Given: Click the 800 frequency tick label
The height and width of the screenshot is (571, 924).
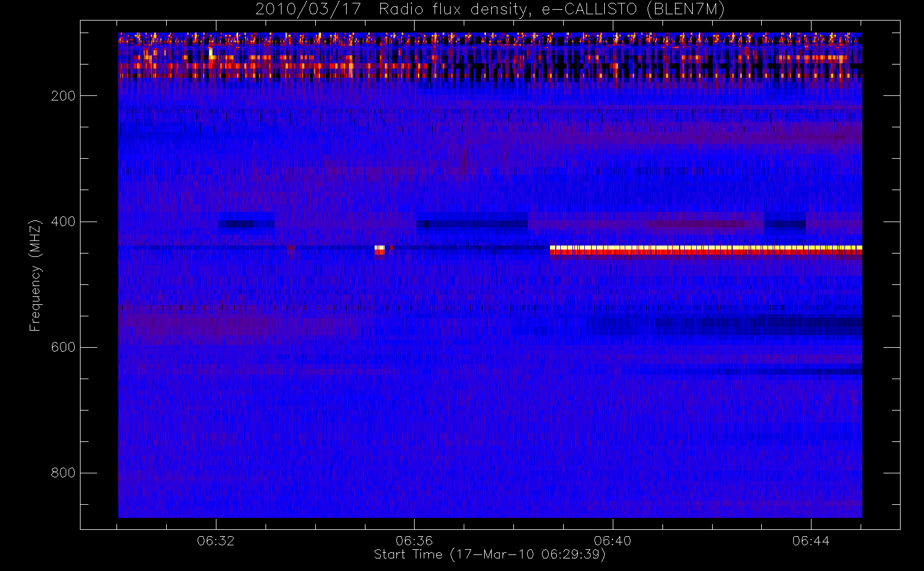Looking at the screenshot, I should [63, 473].
